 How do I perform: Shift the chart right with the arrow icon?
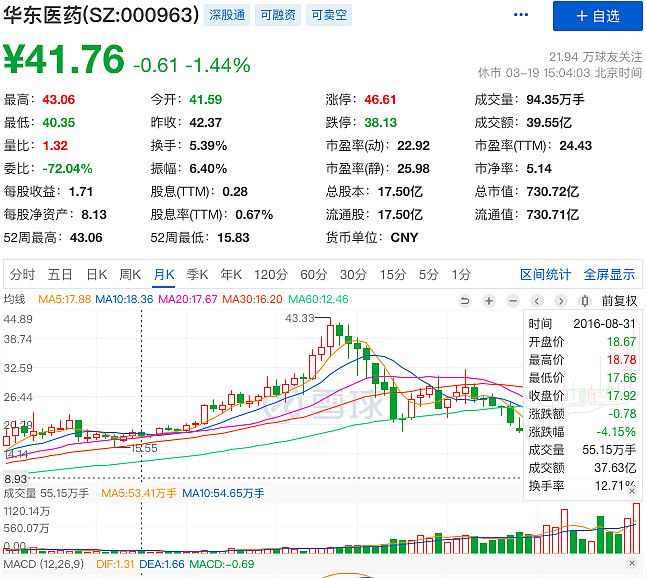point(560,301)
